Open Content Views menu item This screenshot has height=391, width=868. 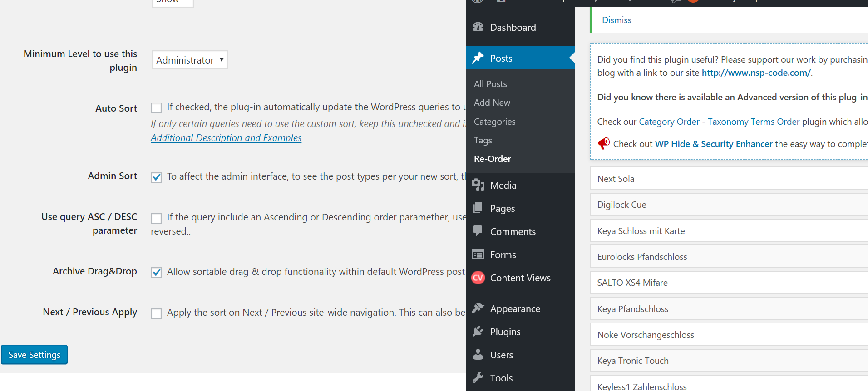[520, 278]
